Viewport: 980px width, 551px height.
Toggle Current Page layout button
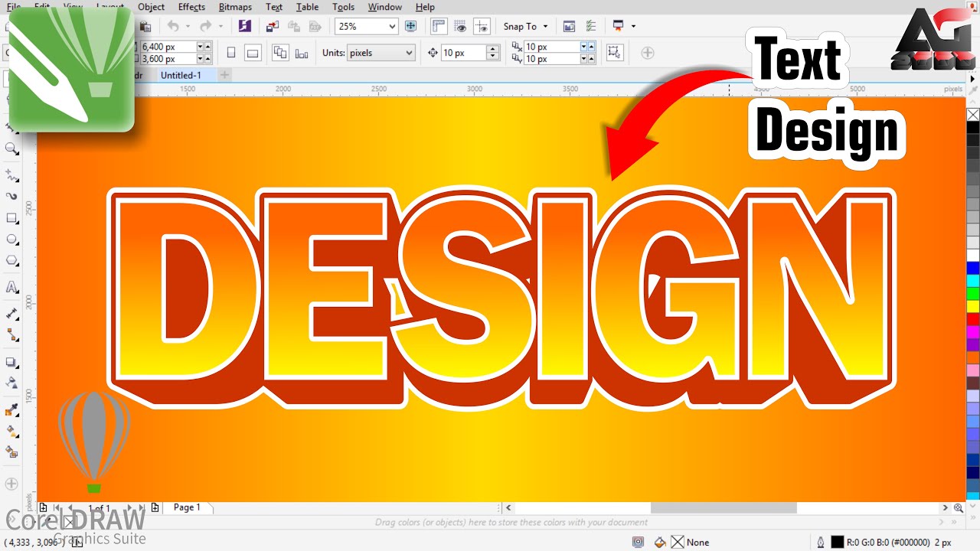pos(302,53)
